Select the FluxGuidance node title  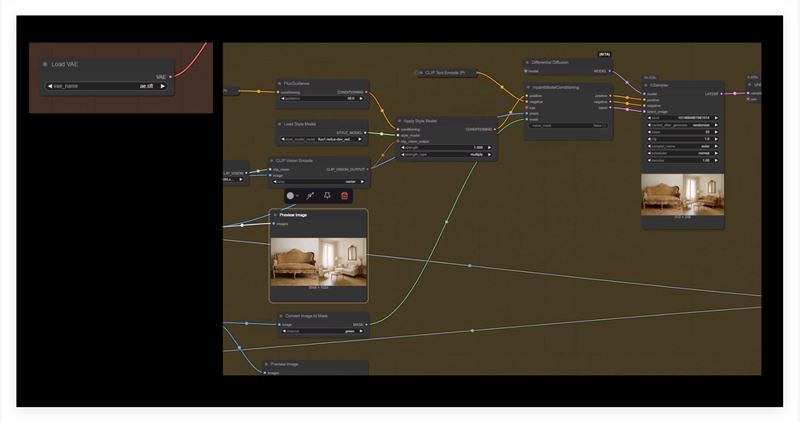tap(296, 83)
